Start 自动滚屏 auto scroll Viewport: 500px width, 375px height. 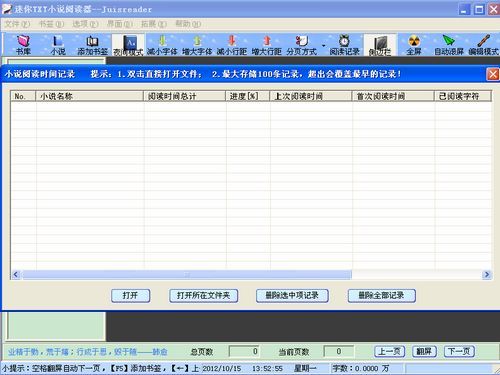[x=449, y=45]
